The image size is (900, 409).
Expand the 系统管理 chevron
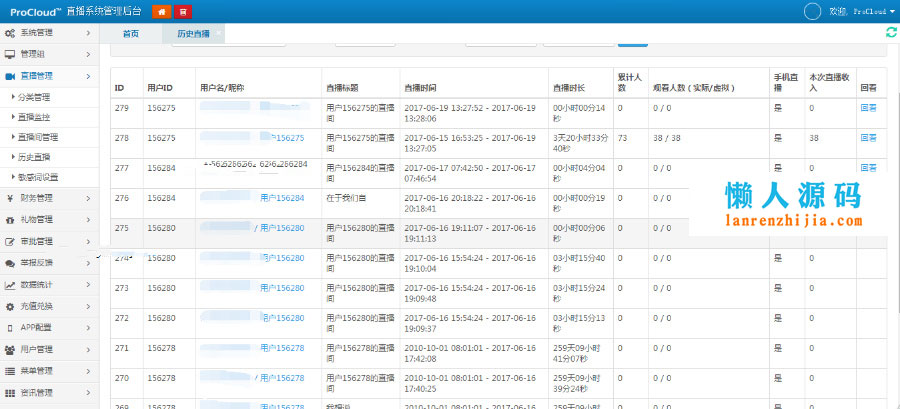(88, 33)
